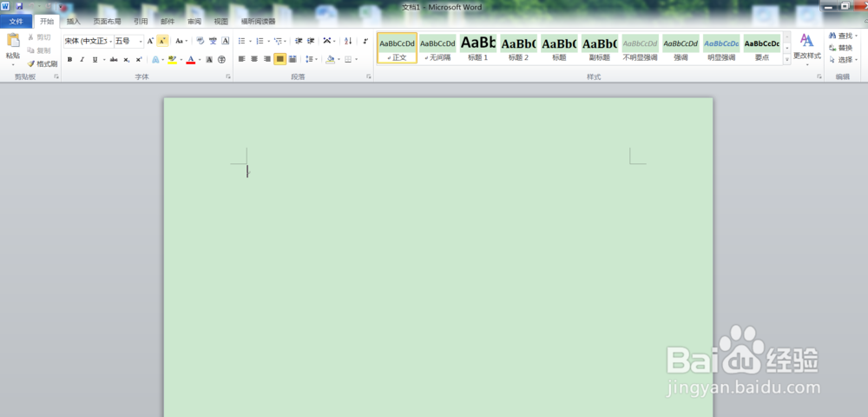Toggle the Justify alignment button
Viewport: 868px width, 417px height.
(x=280, y=59)
